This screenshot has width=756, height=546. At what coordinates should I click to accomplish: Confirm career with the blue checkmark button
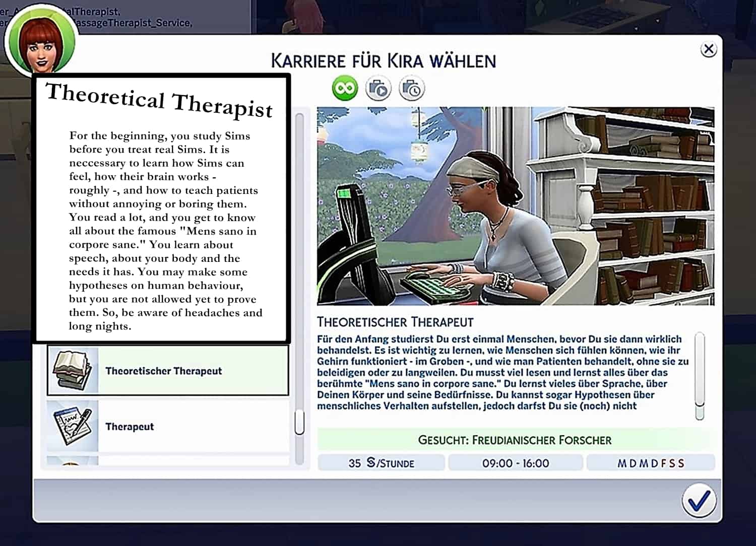coord(699,501)
